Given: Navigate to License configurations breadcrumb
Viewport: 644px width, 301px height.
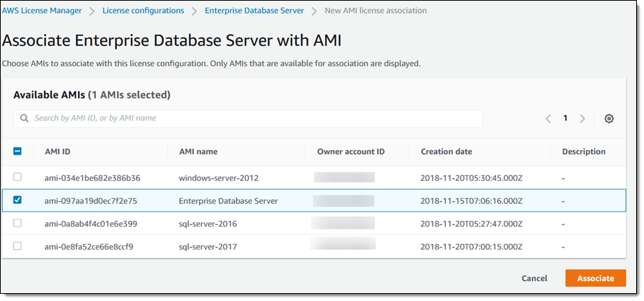Looking at the screenshot, I should (143, 11).
